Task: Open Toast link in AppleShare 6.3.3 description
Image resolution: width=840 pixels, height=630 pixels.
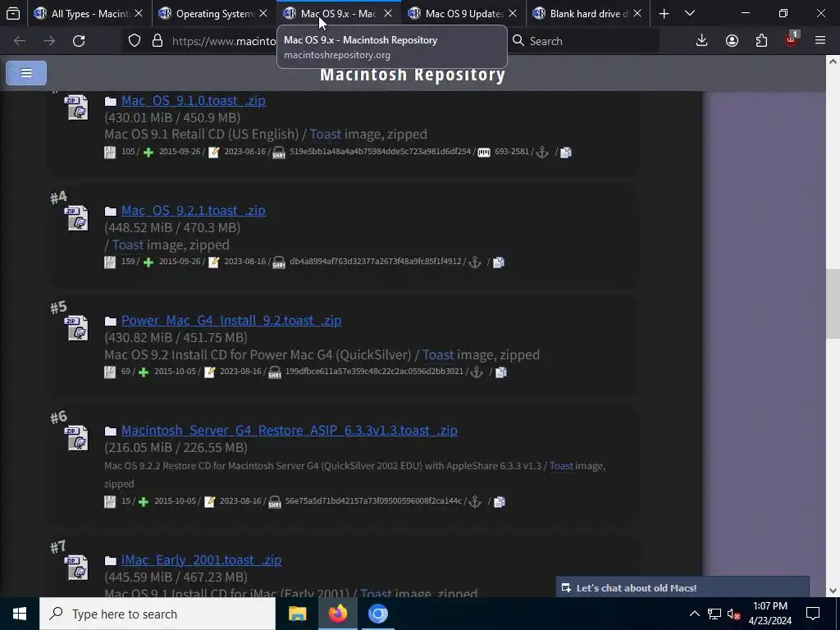Action: click(x=561, y=466)
